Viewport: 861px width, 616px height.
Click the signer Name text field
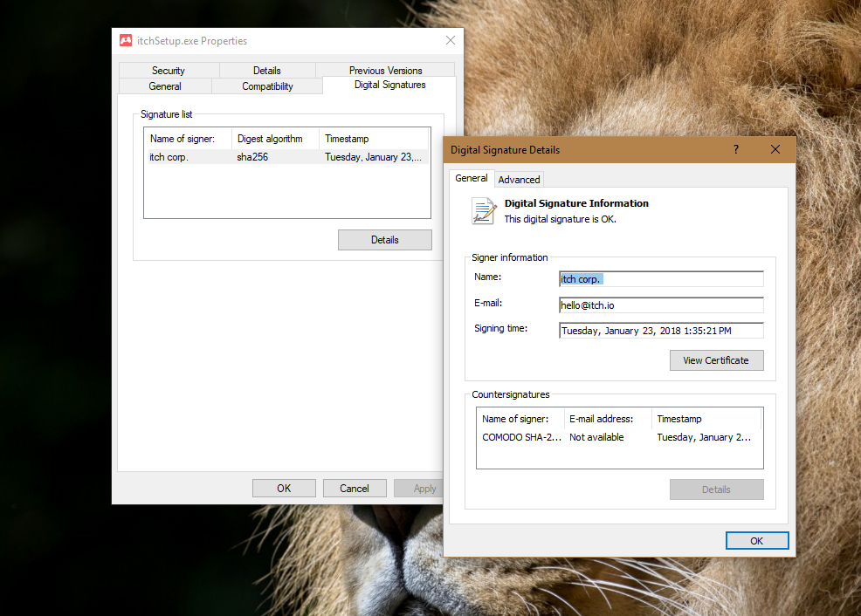point(661,279)
